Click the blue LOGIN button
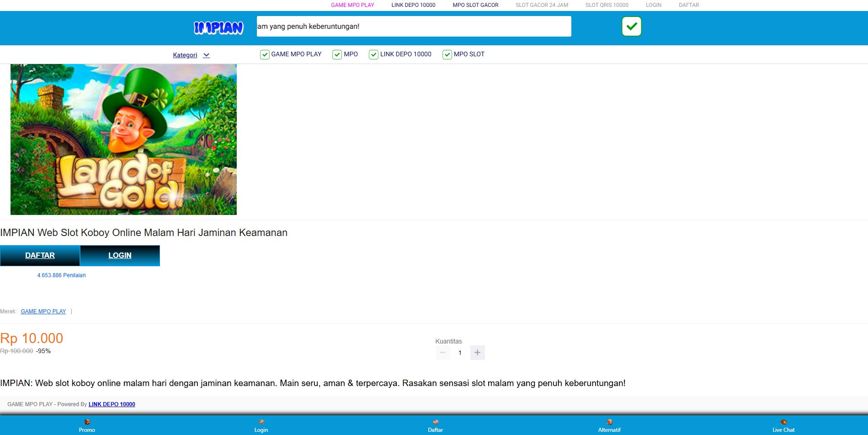 [120, 256]
